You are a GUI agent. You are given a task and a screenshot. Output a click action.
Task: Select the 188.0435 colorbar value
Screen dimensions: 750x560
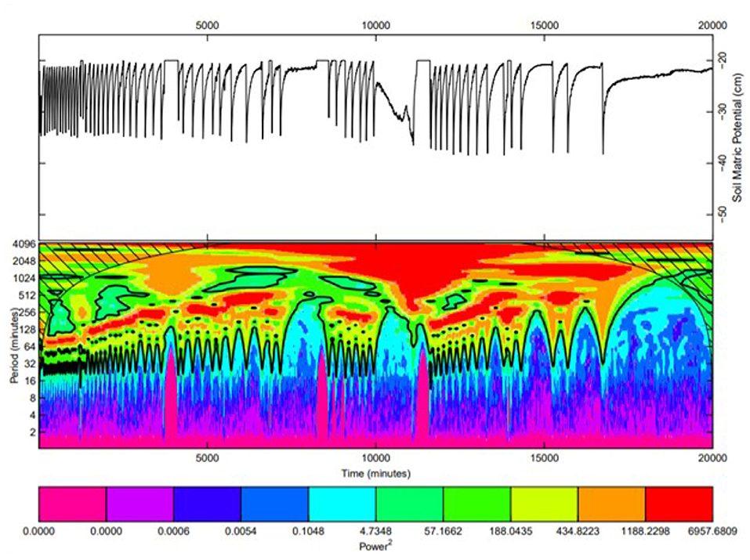point(511,531)
